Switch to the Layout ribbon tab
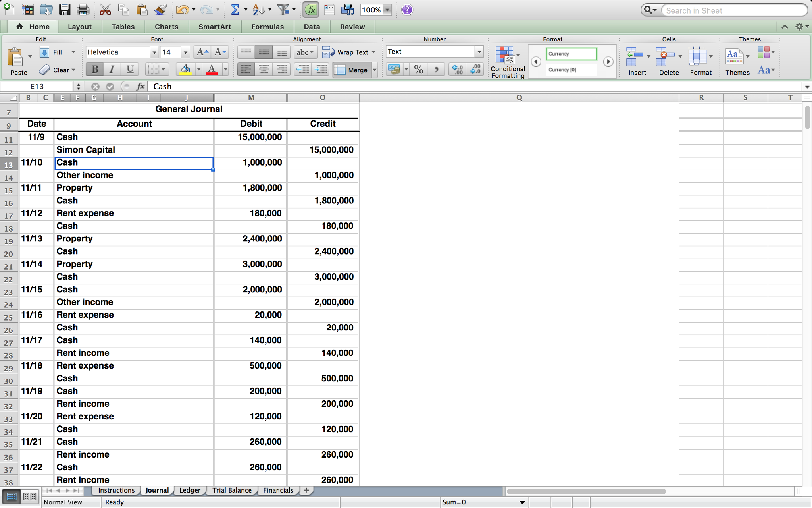This screenshot has width=812, height=508. point(80,27)
